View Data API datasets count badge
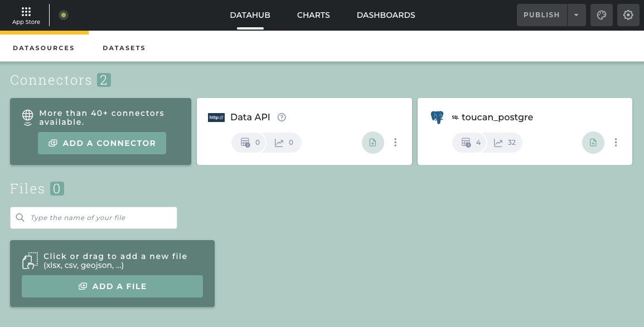The height and width of the screenshot is (327, 644). coord(249,143)
